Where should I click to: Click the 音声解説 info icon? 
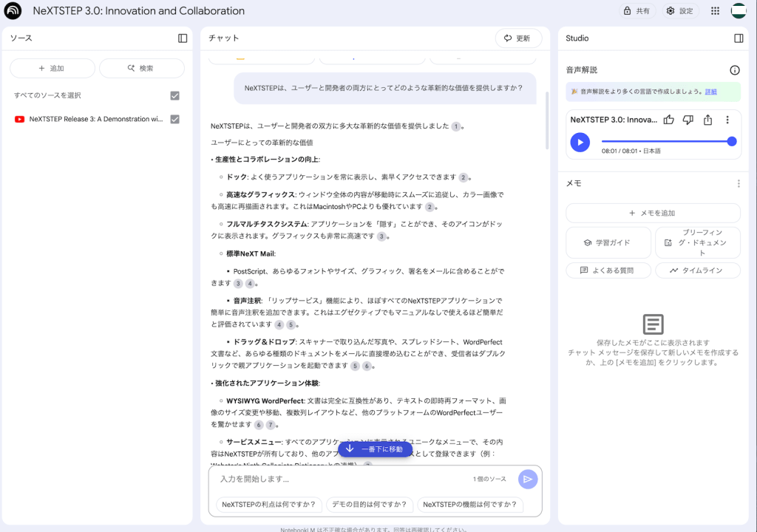[x=735, y=70]
